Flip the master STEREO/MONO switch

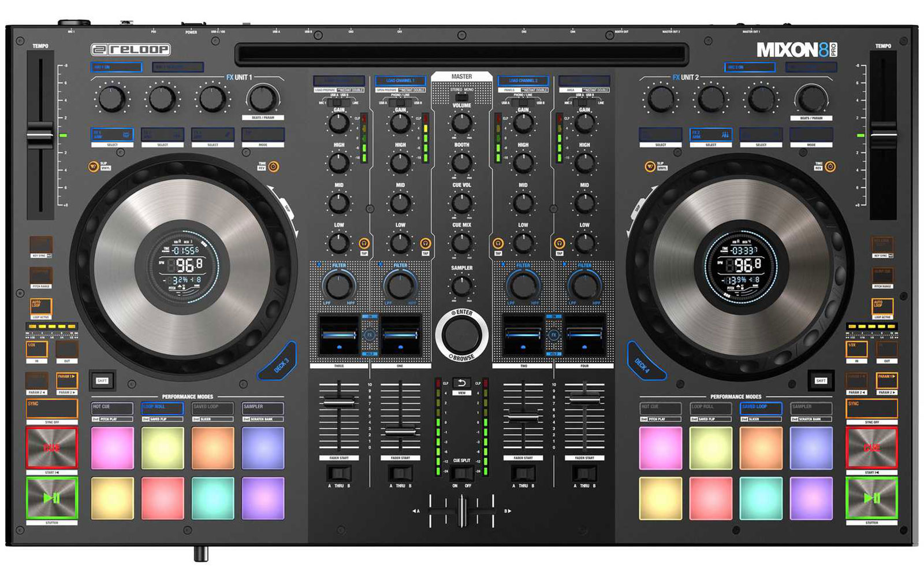click(461, 97)
